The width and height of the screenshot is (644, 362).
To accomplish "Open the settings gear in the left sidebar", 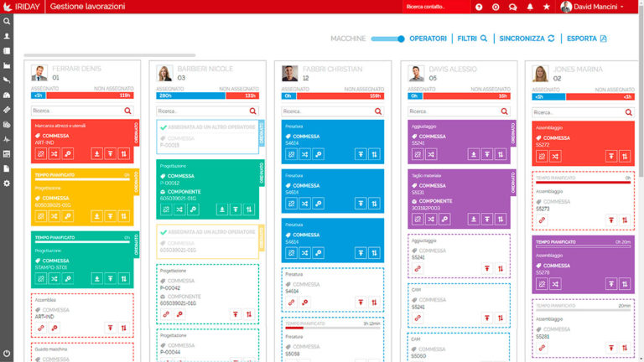I will pyautogui.click(x=7, y=183).
